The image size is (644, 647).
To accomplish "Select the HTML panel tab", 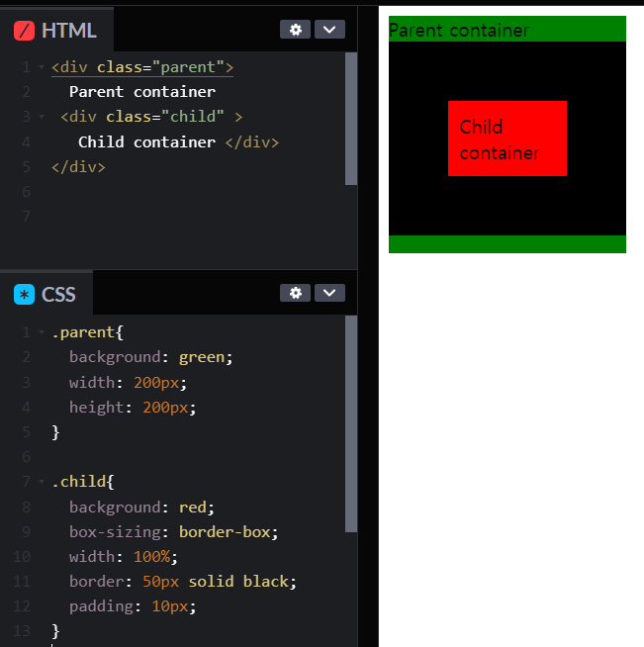I will (x=56, y=30).
